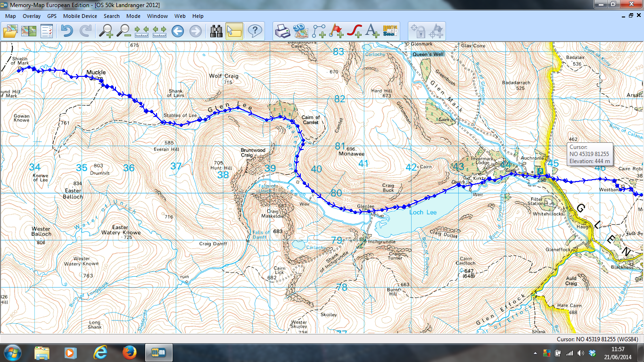Click the Windows Start orb
Viewport: 644px width, 362px height.
(12, 353)
